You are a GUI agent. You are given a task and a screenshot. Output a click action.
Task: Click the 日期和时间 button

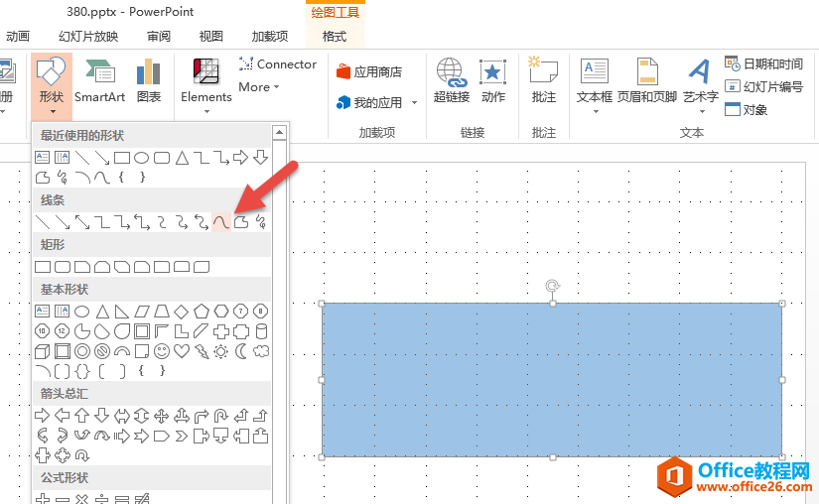[x=763, y=63]
